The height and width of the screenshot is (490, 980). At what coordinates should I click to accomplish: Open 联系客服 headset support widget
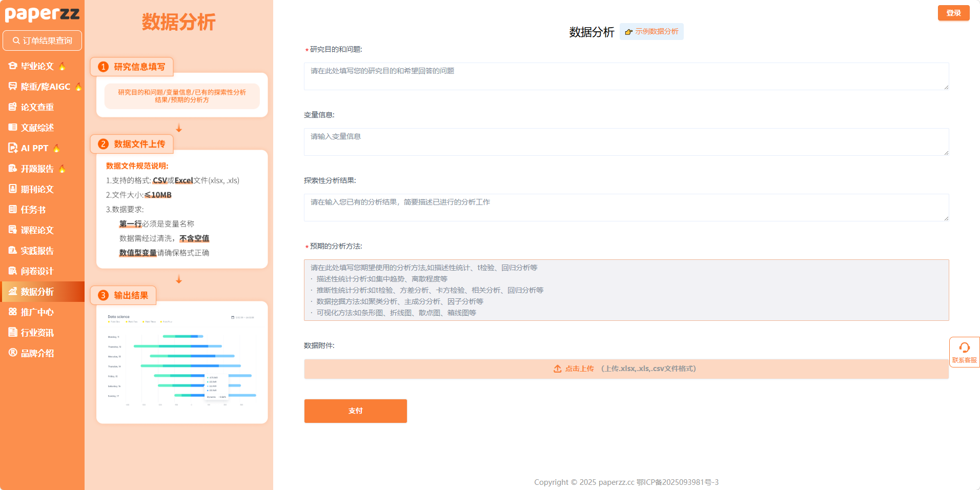coord(964,352)
